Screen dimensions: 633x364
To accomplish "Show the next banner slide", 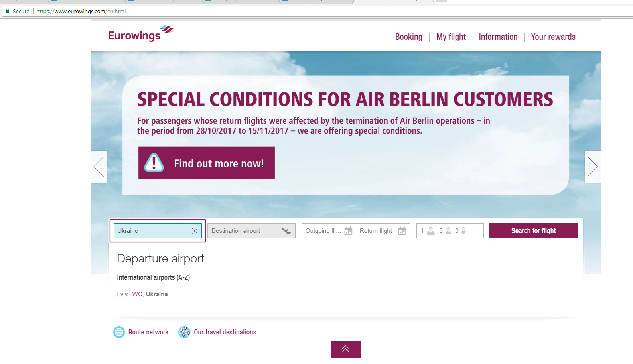I will [593, 167].
